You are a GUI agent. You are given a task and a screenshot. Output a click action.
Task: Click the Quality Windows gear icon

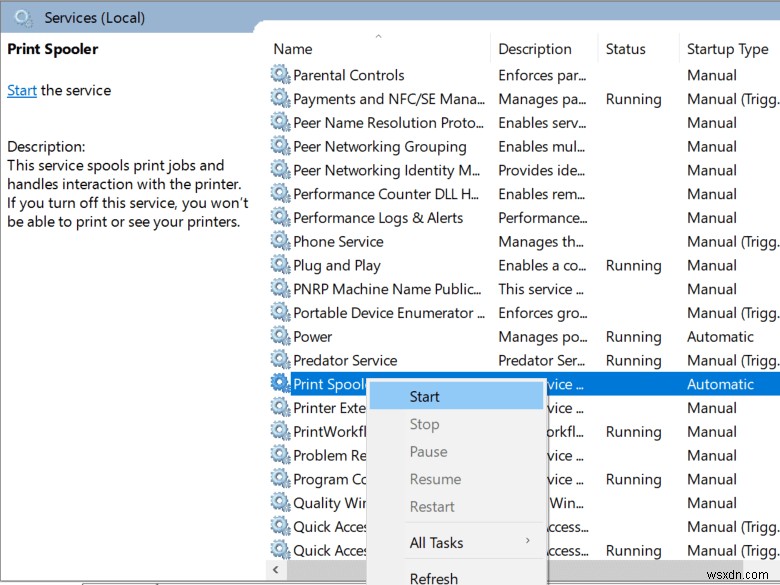(281, 503)
